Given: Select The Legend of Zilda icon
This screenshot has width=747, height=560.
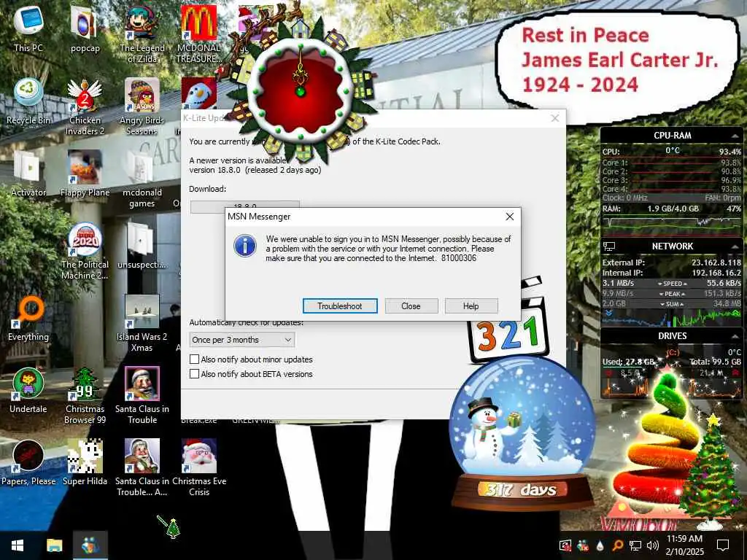Looking at the screenshot, I should coord(142,34).
